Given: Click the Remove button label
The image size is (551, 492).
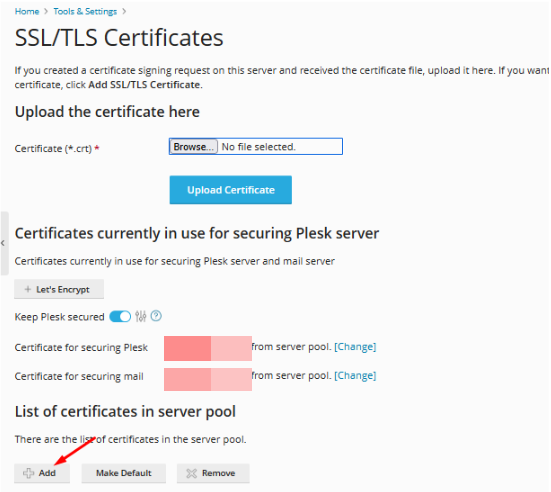Looking at the screenshot, I should (x=218, y=473).
